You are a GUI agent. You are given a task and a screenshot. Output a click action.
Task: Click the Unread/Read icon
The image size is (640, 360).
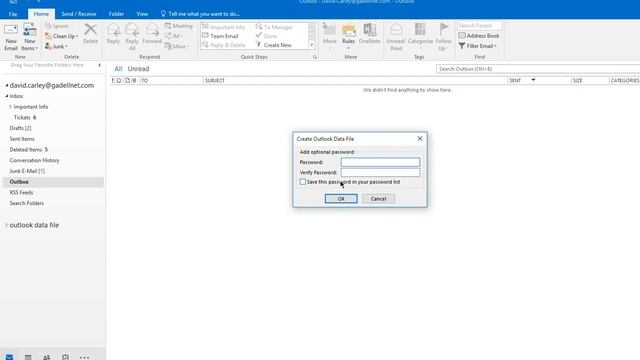click(x=396, y=30)
